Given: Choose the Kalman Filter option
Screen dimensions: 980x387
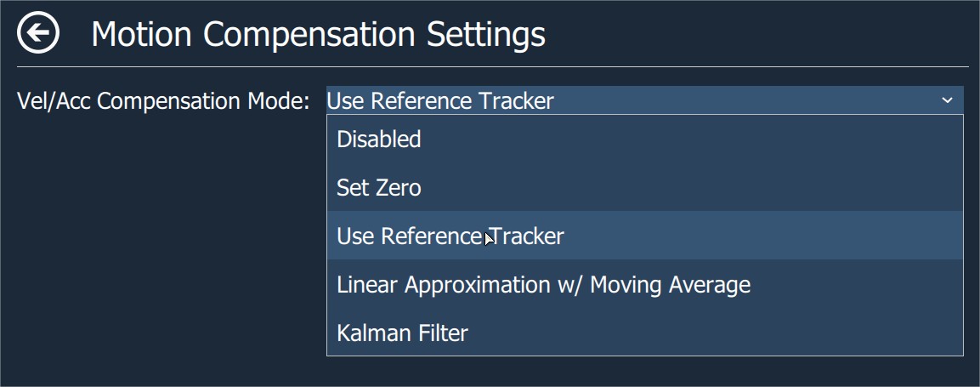Looking at the screenshot, I should tap(402, 333).
